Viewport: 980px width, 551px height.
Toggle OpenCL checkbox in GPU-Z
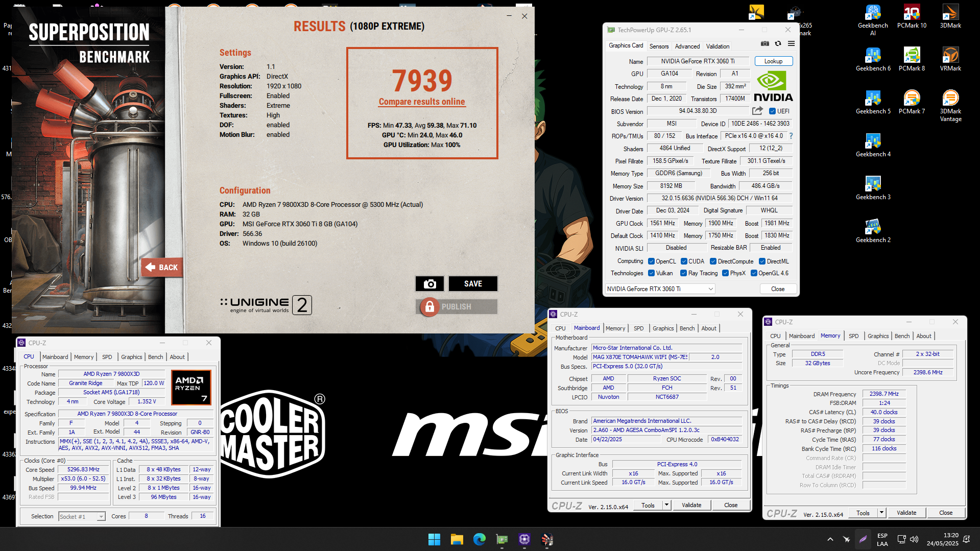pos(651,261)
